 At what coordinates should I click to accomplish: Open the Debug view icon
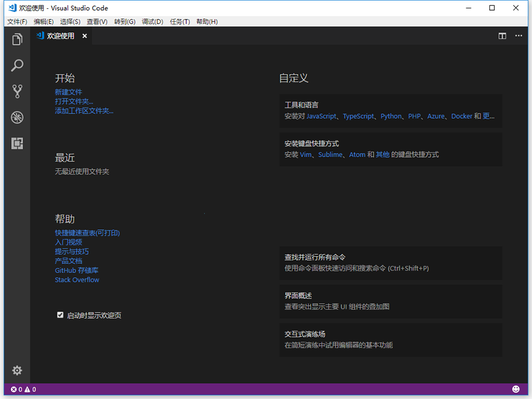(17, 118)
